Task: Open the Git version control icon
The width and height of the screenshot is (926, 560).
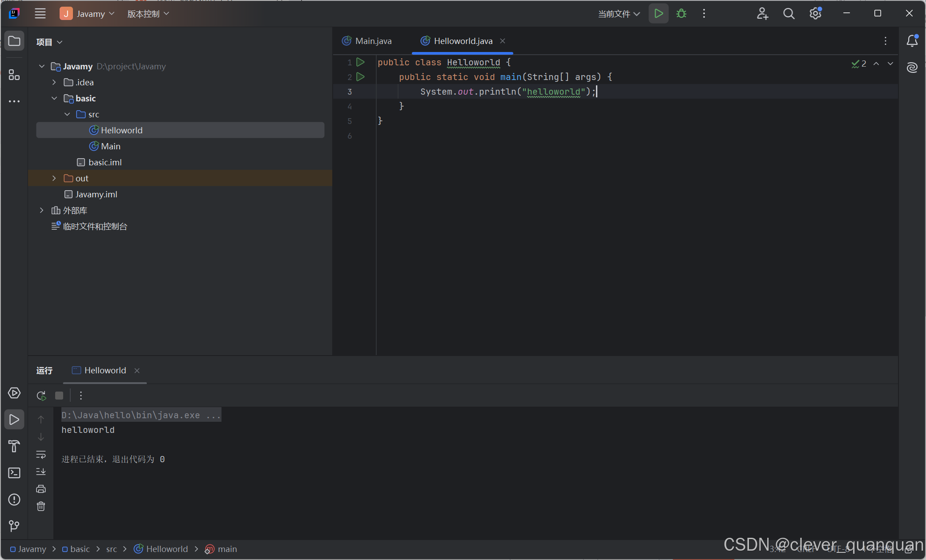Action: [14, 526]
